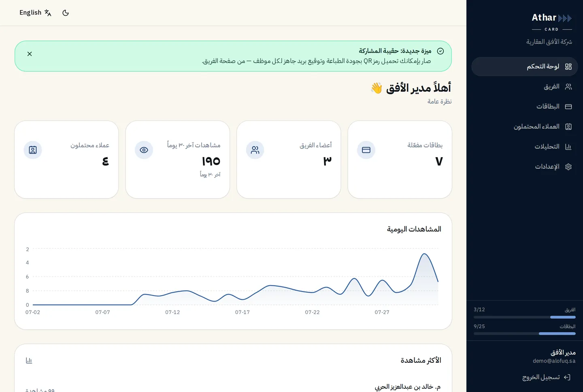Open the أعضاء الفريق stat card
Viewport: 583px width, 392px height.
[x=289, y=160]
